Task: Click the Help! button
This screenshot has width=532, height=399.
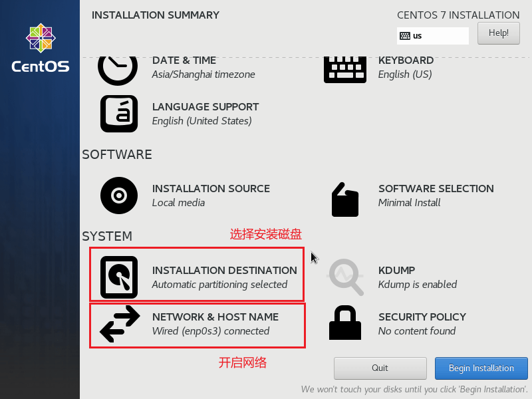Action: click(x=498, y=33)
